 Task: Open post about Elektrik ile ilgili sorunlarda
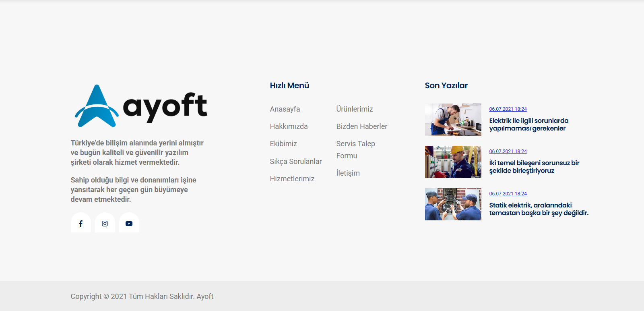point(529,124)
